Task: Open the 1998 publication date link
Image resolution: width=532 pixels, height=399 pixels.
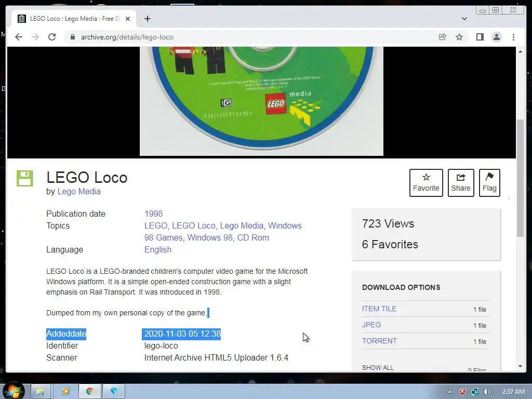Action: [x=153, y=214]
